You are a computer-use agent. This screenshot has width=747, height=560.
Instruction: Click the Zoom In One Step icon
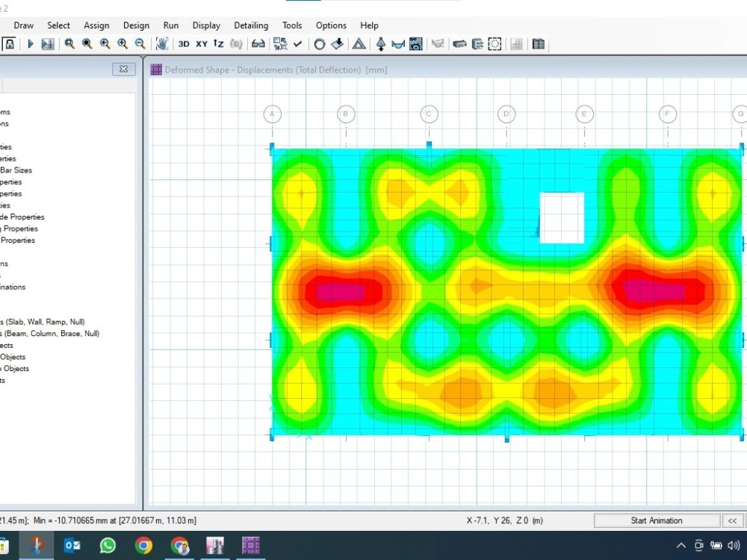[123, 44]
